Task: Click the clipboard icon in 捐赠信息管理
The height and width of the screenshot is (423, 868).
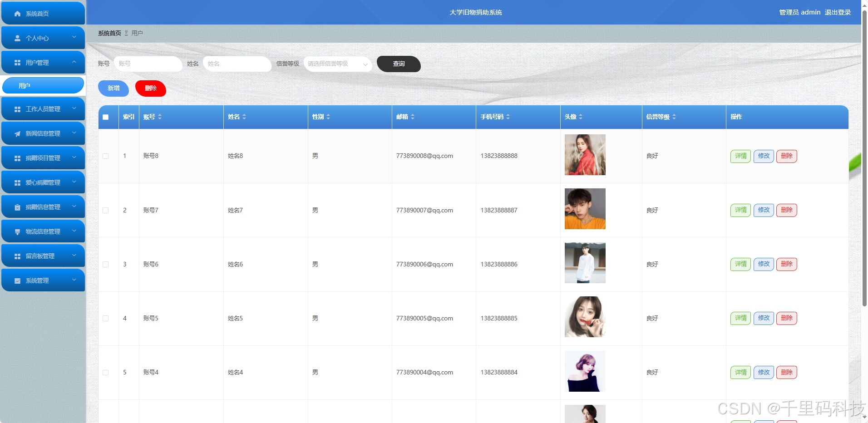Action: click(x=17, y=207)
